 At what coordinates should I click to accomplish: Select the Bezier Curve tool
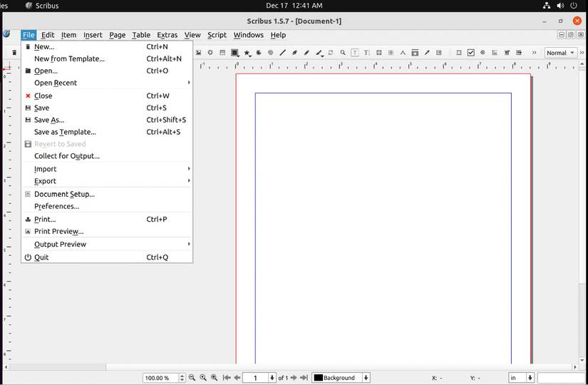pos(294,53)
